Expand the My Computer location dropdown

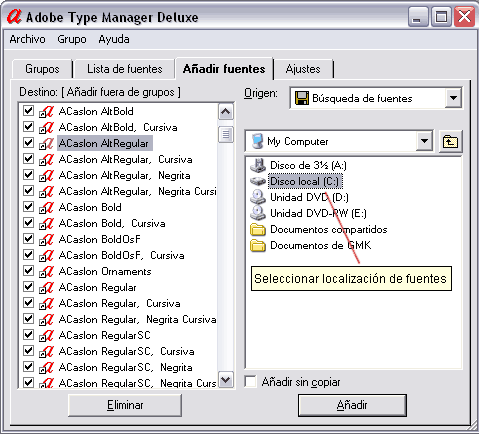click(x=424, y=141)
